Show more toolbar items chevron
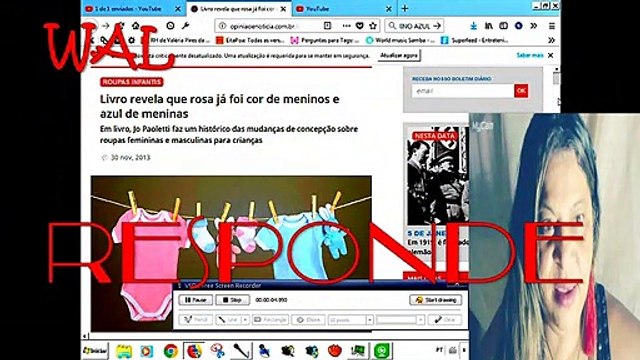The height and width of the screenshot is (360, 640). pyautogui.click(x=533, y=26)
